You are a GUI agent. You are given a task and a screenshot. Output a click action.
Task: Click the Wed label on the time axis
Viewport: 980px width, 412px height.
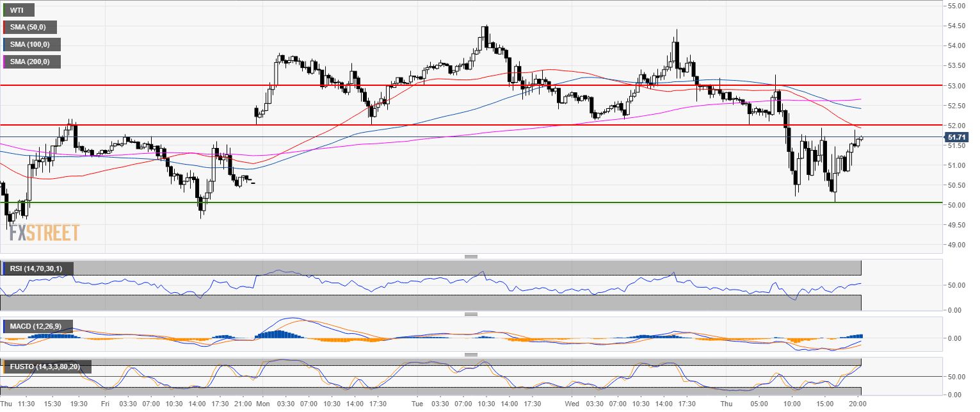572,404
